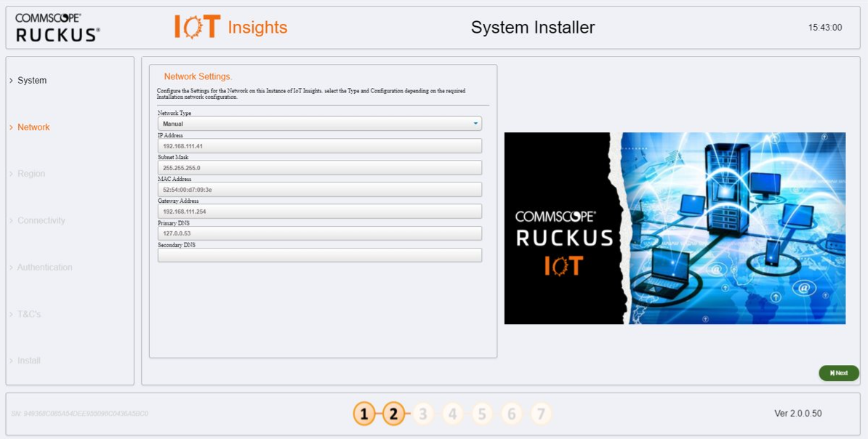This screenshot has width=868, height=439.
Task: Click step 6 circle in progress bar
Action: pos(512,414)
